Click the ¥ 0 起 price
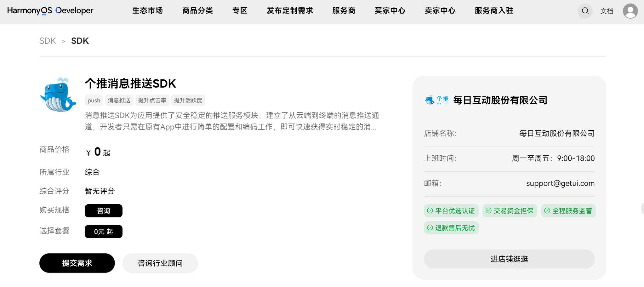644x287 pixels. tap(98, 152)
